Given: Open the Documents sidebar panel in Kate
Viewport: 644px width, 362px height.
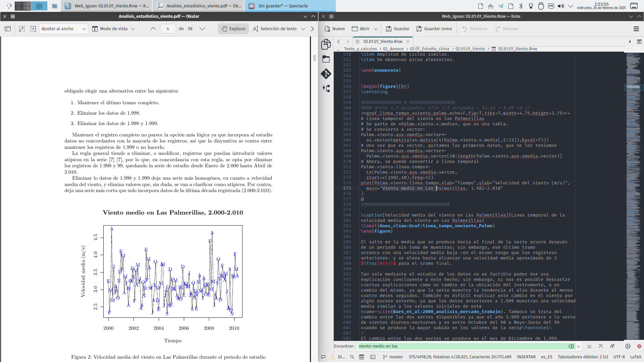Looking at the screenshot, I should (326, 44).
